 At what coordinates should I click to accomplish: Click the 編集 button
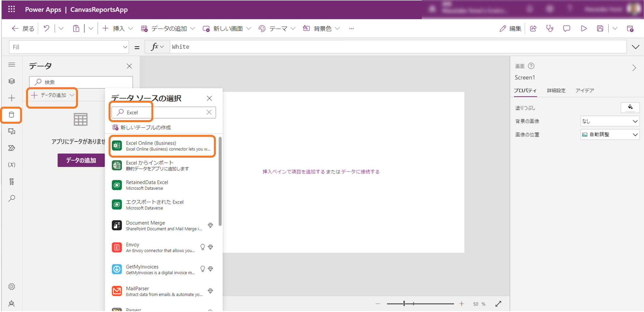click(x=510, y=29)
